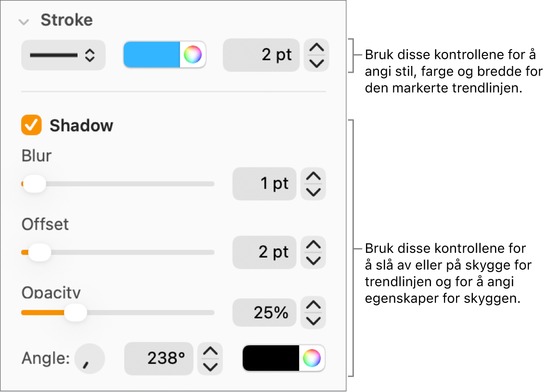The height and width of the screenshot is (392, 548).
Task: Uncheck the Shadow checkbox
Action: [x=31, y=125]
